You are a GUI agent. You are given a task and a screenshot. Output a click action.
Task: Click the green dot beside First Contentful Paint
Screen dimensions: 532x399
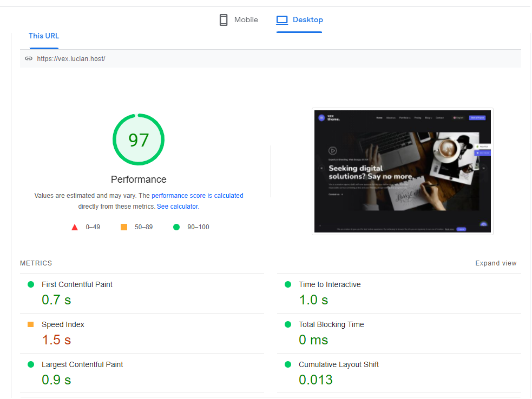coord(30,284)
